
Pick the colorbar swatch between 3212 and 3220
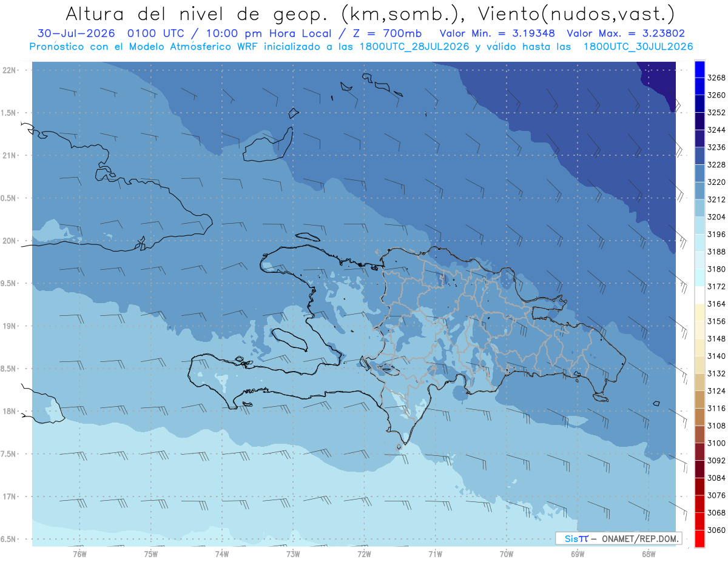[x=699, y=191]
